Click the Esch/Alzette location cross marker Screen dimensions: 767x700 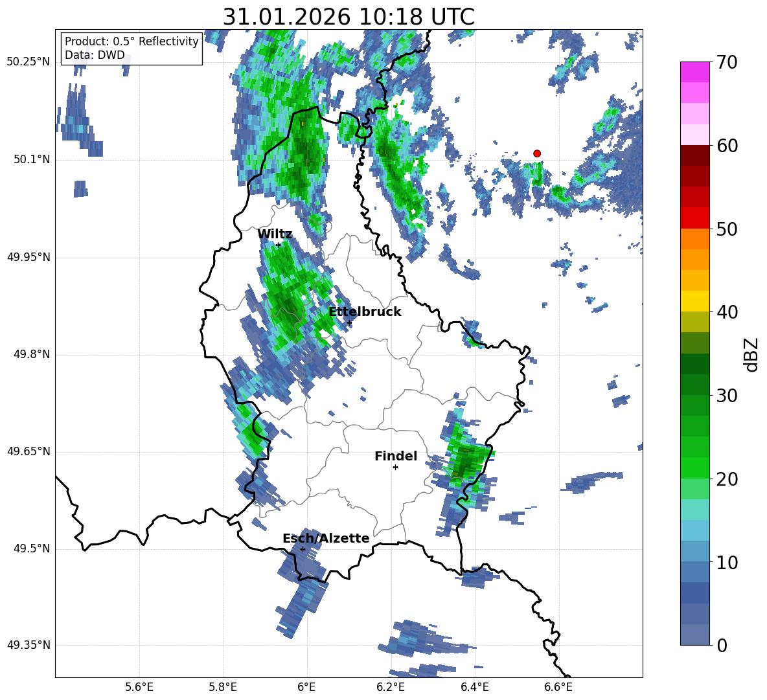303,549
